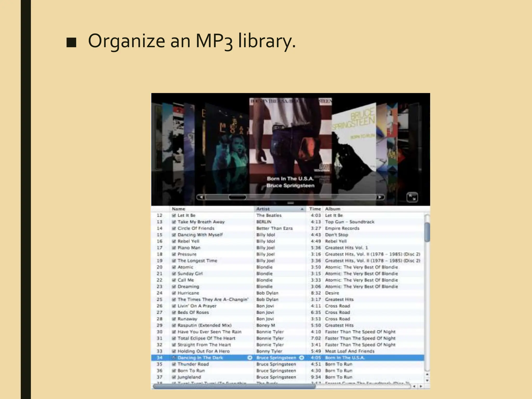This screenshot has height=399, width=532.
Task: Click artist Better Than Ezra
Action: (275, 228)
